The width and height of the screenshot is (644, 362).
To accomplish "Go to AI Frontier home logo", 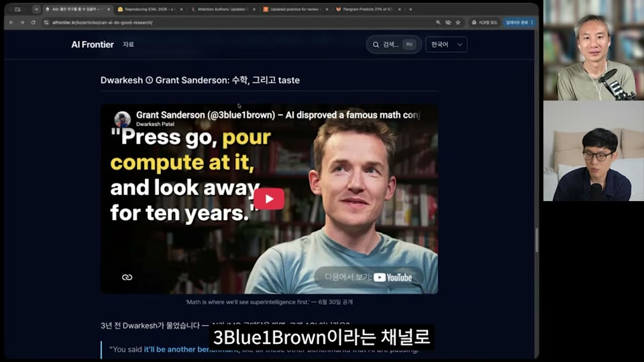I will click(93, 44).
